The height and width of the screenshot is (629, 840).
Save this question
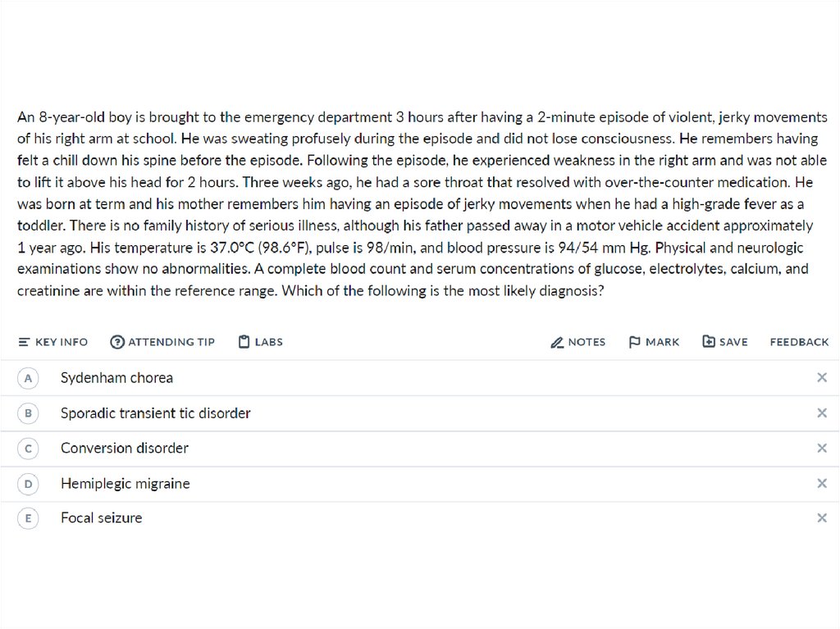pyautogui.click(x=725, y=342)
